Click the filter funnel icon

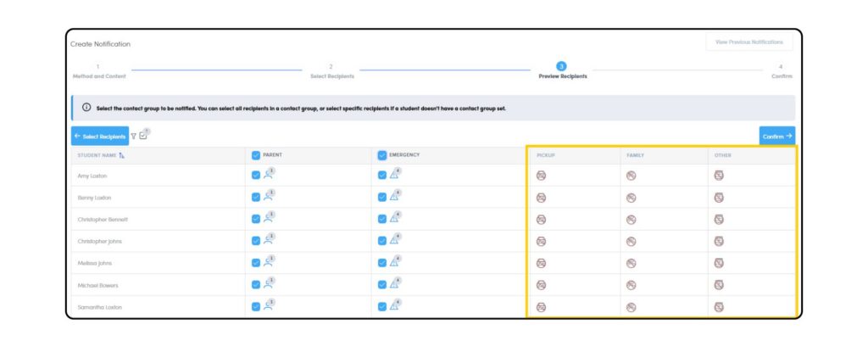[133, 136]
